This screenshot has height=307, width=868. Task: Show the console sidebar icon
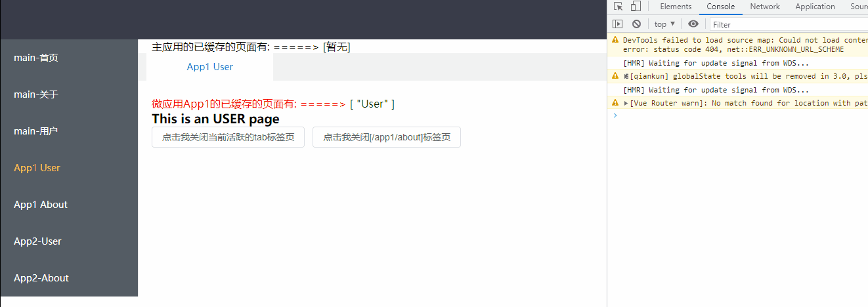[617, 24]
